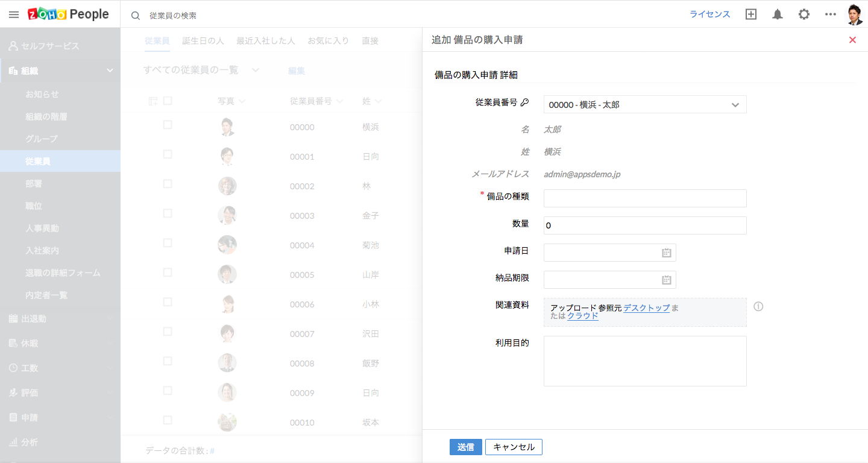The width and height of the screenshot is (868, 463).
Task: Expand the 従業員番号 dropdown
Action: click(735, 105)
